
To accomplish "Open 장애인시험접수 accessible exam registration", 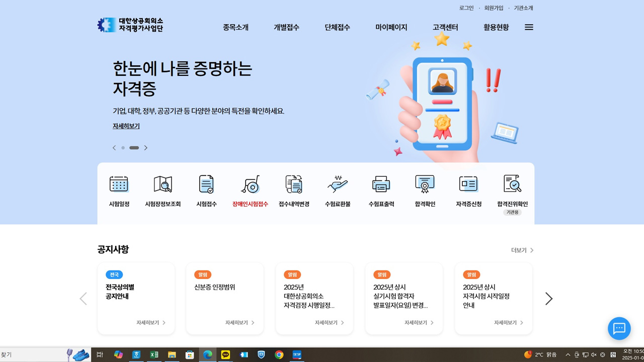I will tap(250, 191).
